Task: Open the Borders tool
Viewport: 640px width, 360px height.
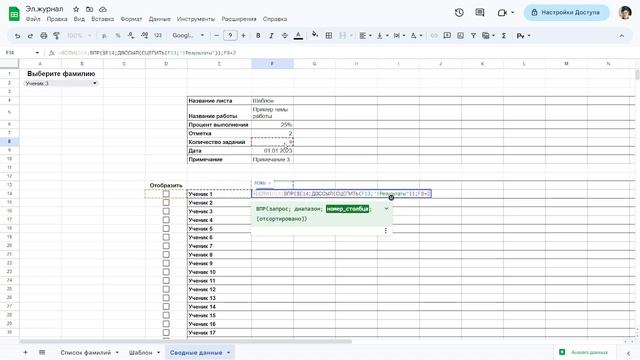Action: [x=329, y=36]
